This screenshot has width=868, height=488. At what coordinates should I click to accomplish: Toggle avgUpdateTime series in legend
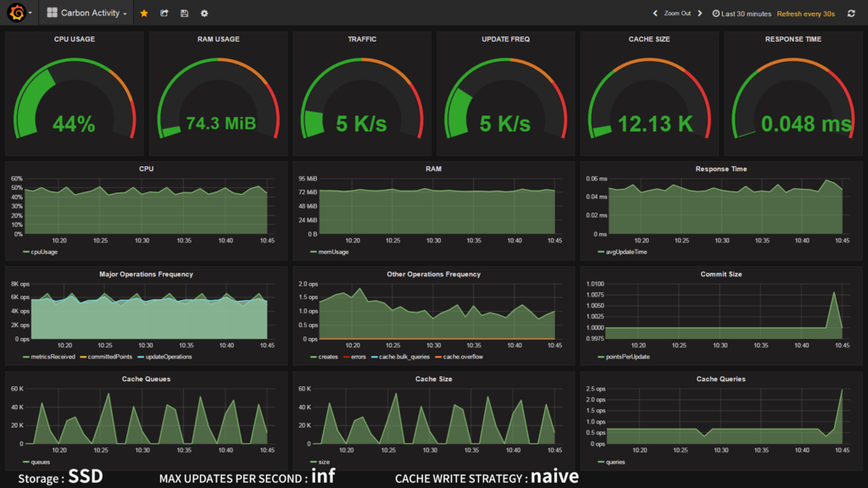622,252
